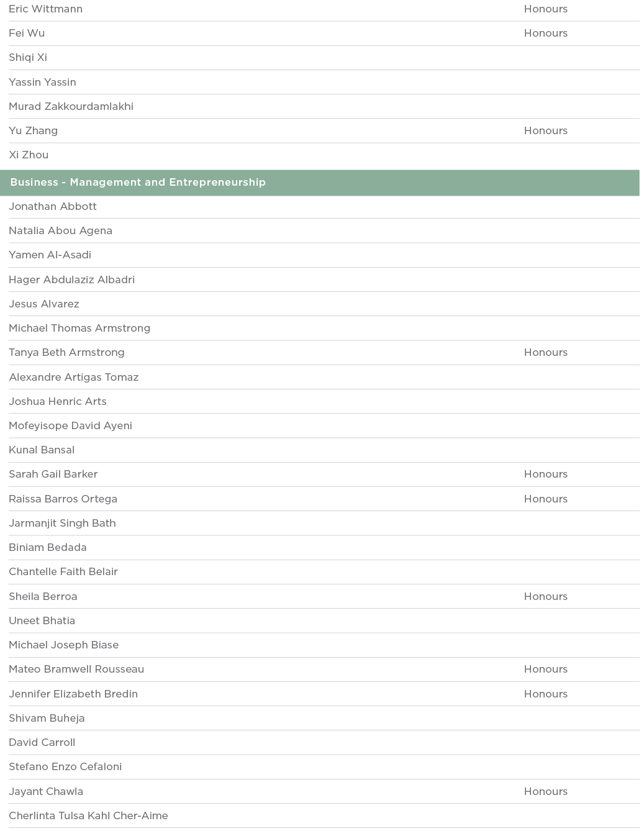This screenshot has width=644, height=831.
Task: Select the Xi Zhou entry
Action: [x=29, y=155]
